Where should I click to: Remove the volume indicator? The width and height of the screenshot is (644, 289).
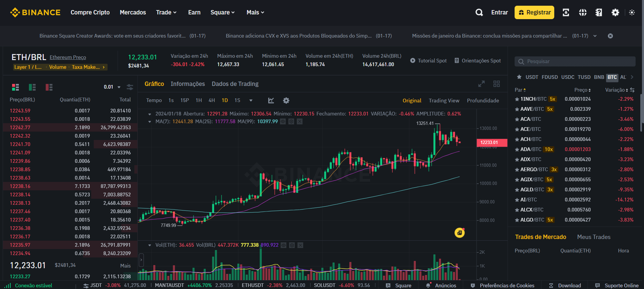300,245
